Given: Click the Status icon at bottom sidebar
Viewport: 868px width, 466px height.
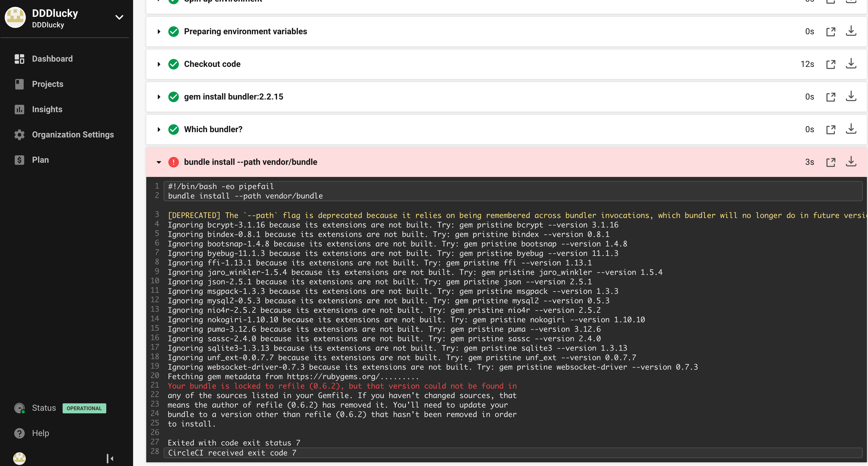Looking at the screenshot, I should [x=18, y=408].
